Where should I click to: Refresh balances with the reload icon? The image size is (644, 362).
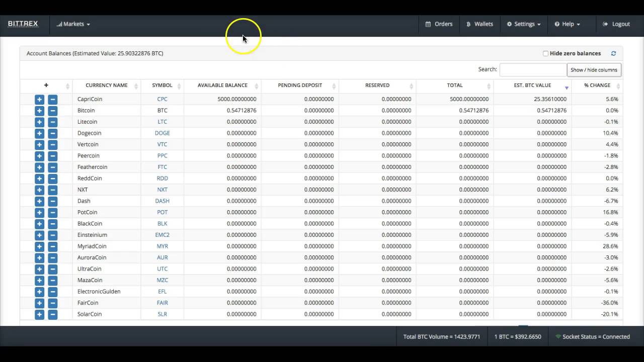(x=613, y=53)
